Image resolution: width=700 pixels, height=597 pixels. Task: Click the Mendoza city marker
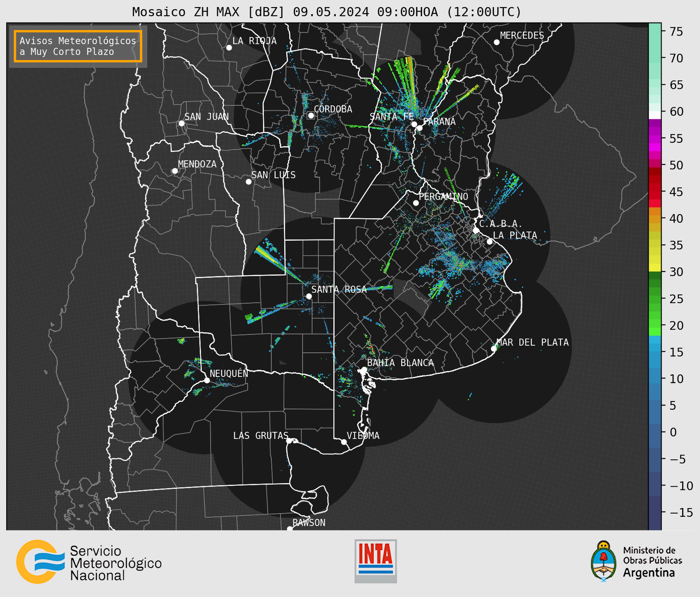[175, 171]
